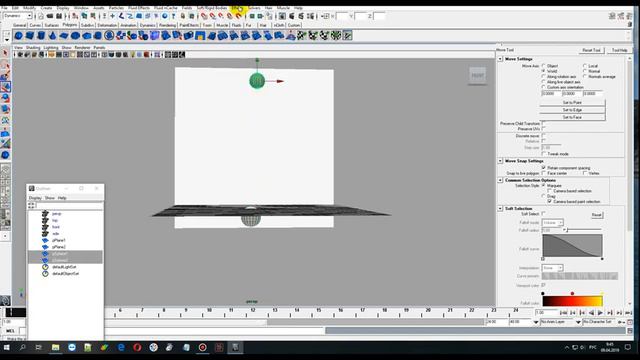Open Windows search from the taskbar
Image resolution: width=640 pixels, height=360 pixels.
pyautogui.click(x=23, y=347)
